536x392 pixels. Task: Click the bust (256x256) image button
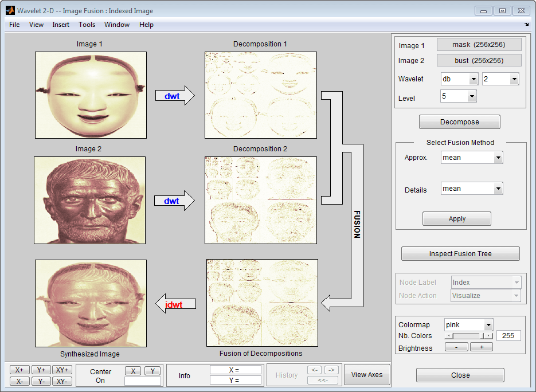tap(479, 61)
